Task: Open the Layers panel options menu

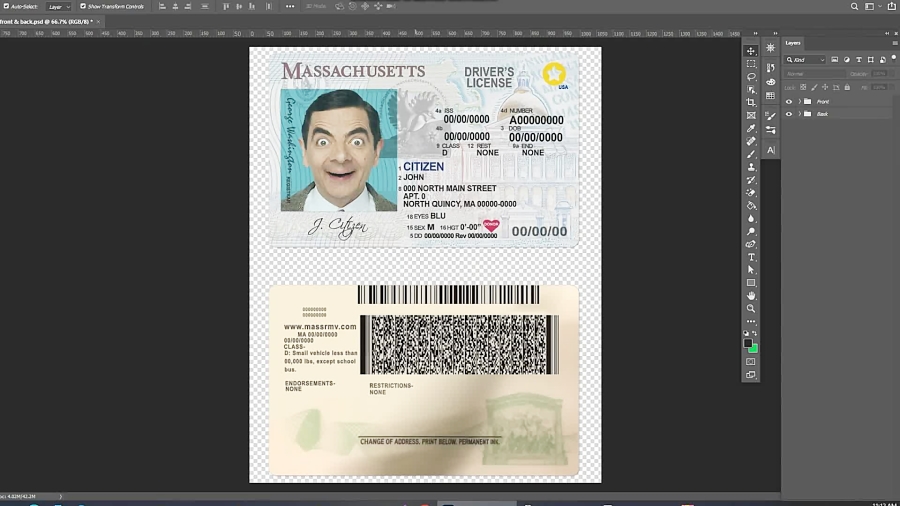Action: 894,43
